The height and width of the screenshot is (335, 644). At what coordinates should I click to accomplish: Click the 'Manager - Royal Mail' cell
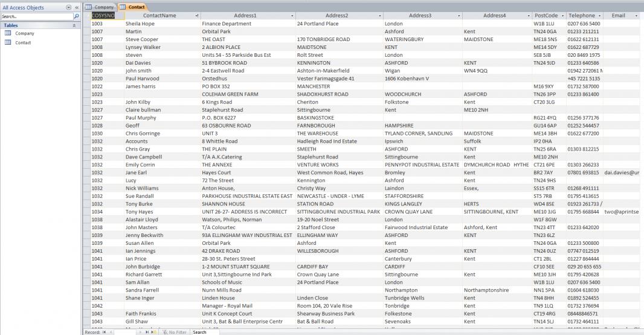coord(248,306)
